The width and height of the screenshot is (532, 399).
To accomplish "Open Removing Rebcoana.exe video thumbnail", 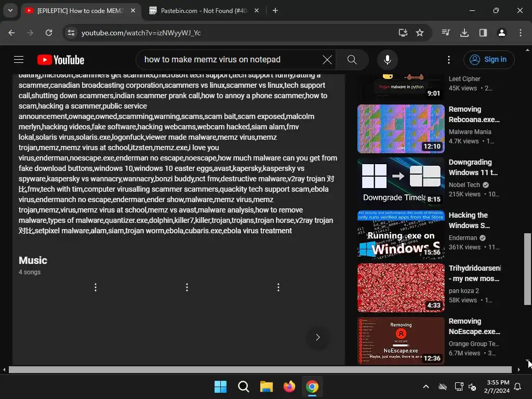I will (x=401, y=129).
